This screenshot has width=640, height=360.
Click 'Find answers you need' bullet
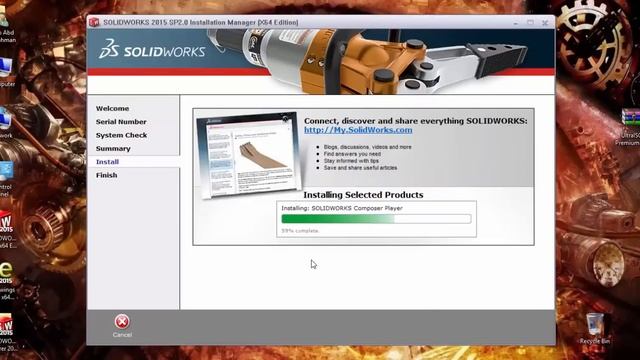click(352, 154)
